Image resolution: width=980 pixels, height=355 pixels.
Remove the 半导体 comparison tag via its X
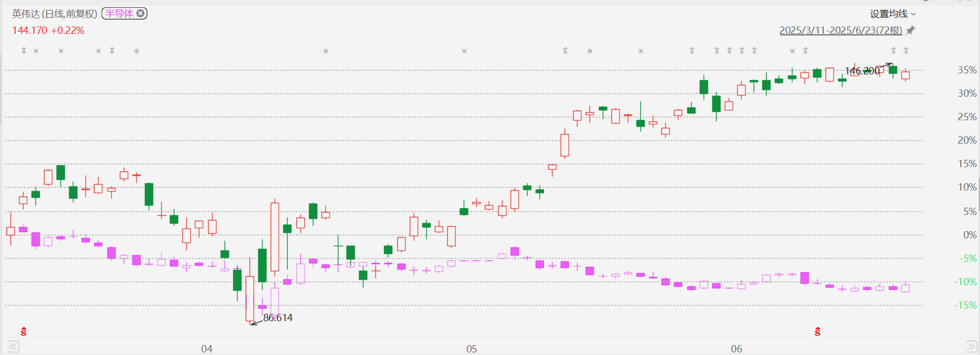coord(140,14)
